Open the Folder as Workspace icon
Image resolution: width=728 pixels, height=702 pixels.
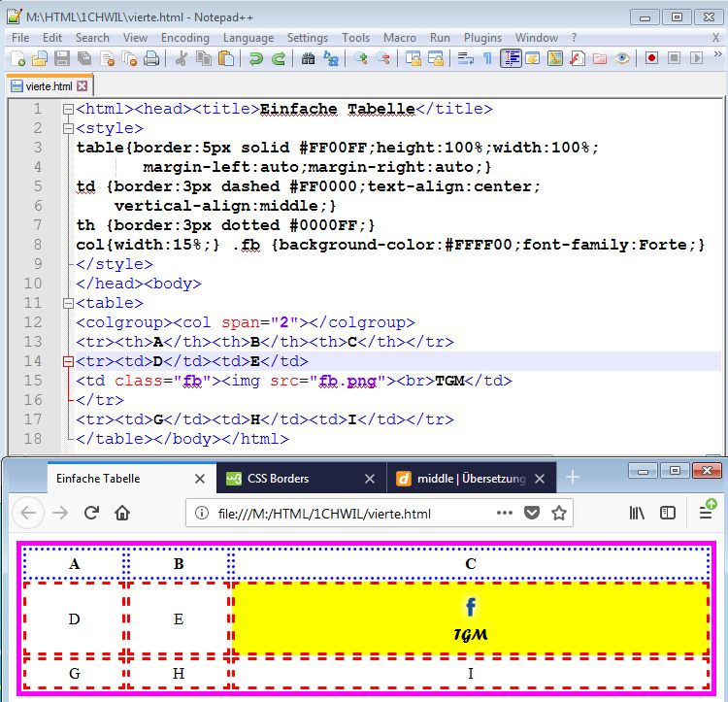click(x=600, y=58)
